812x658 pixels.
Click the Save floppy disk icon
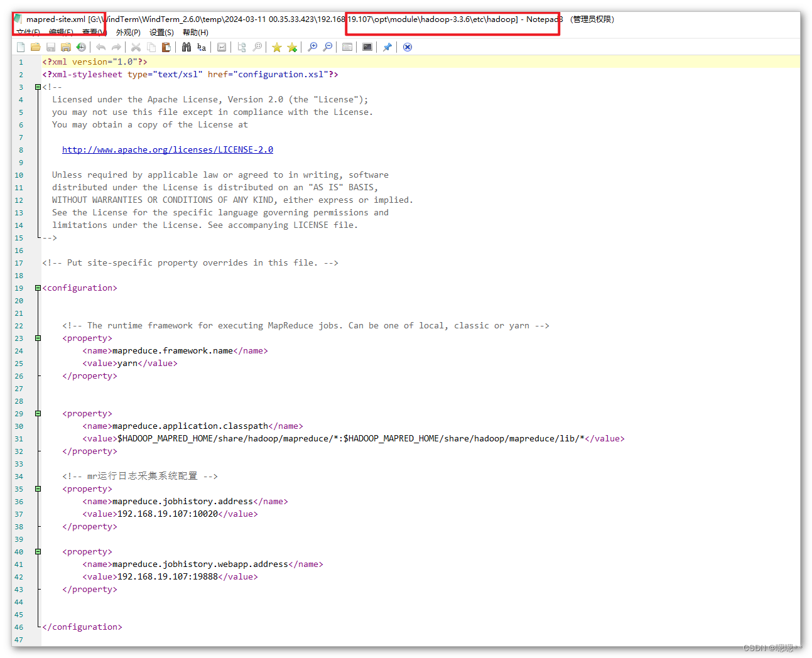coord(51,47)
